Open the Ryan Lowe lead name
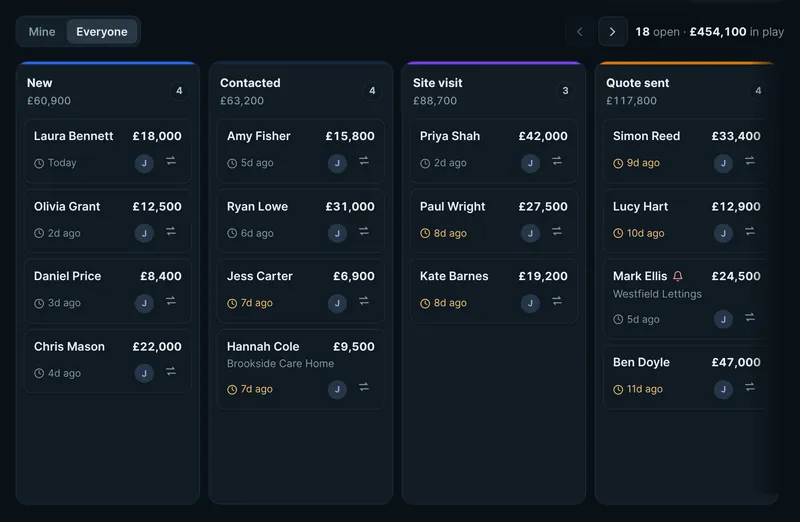 point(257,207)
